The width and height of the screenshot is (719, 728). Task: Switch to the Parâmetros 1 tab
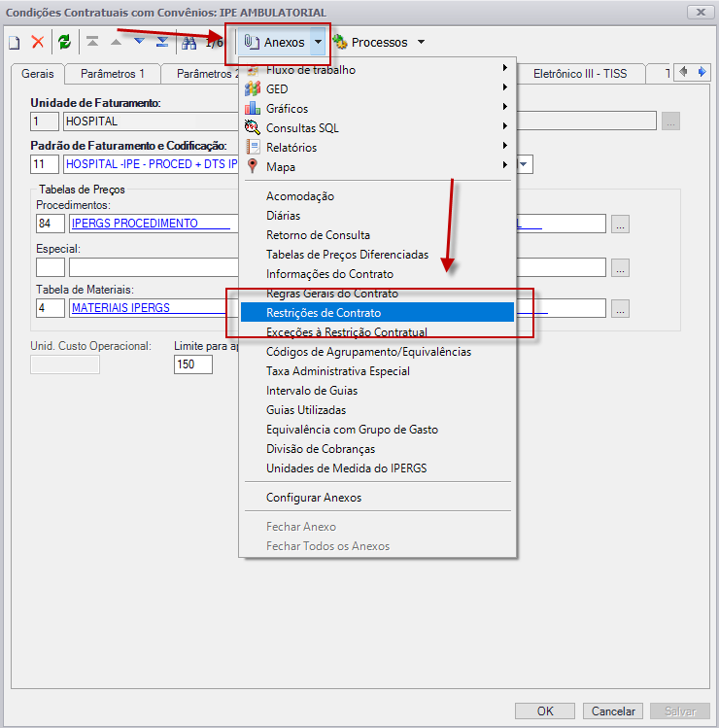pos(113,74)
